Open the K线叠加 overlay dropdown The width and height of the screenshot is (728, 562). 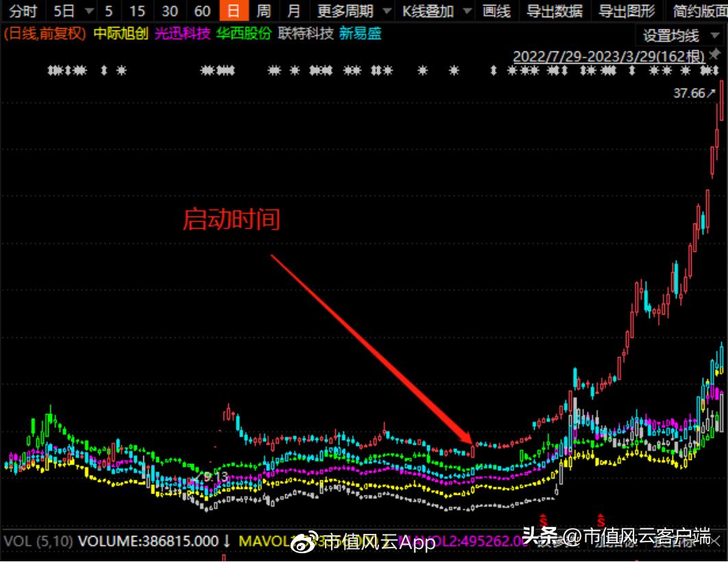(x=428, y=11)
